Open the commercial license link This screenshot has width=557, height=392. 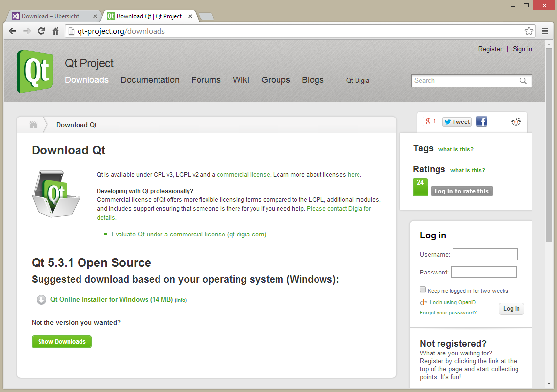[243, 175]
